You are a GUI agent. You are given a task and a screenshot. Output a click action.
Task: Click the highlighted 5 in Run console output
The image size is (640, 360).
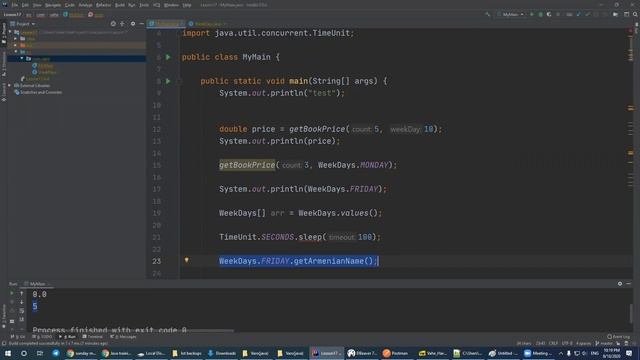pyautogui.click(x=35, y=307)
